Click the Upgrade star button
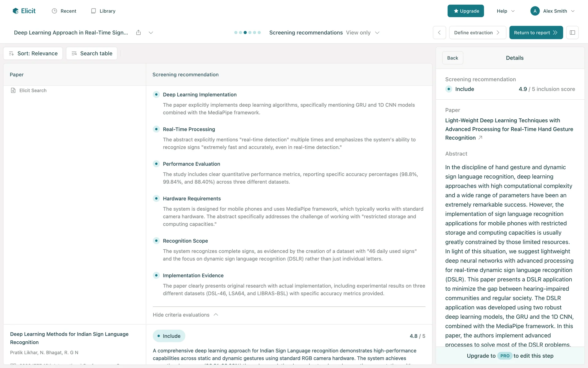Viewport: 588px width, 368px height. (466, 11)
